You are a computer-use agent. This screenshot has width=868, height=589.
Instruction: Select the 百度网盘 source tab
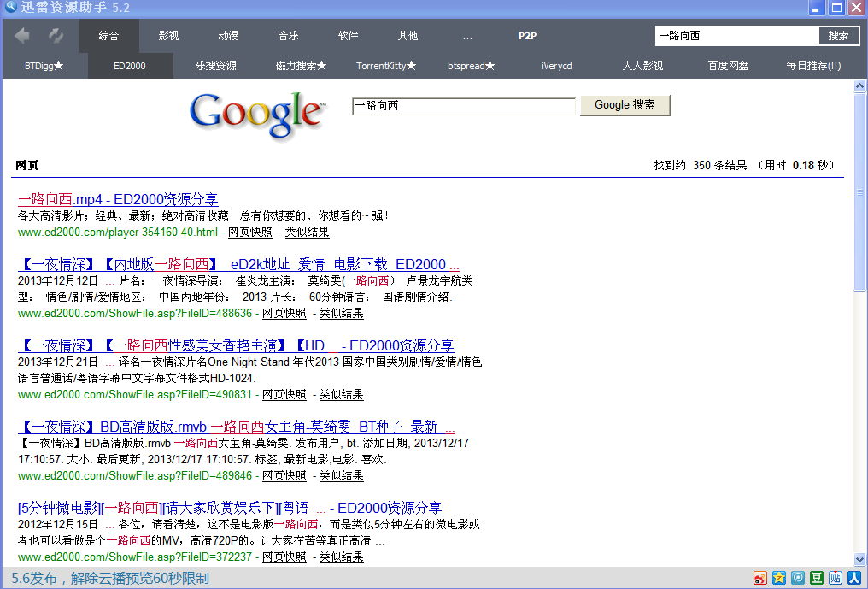pos(728,65)
